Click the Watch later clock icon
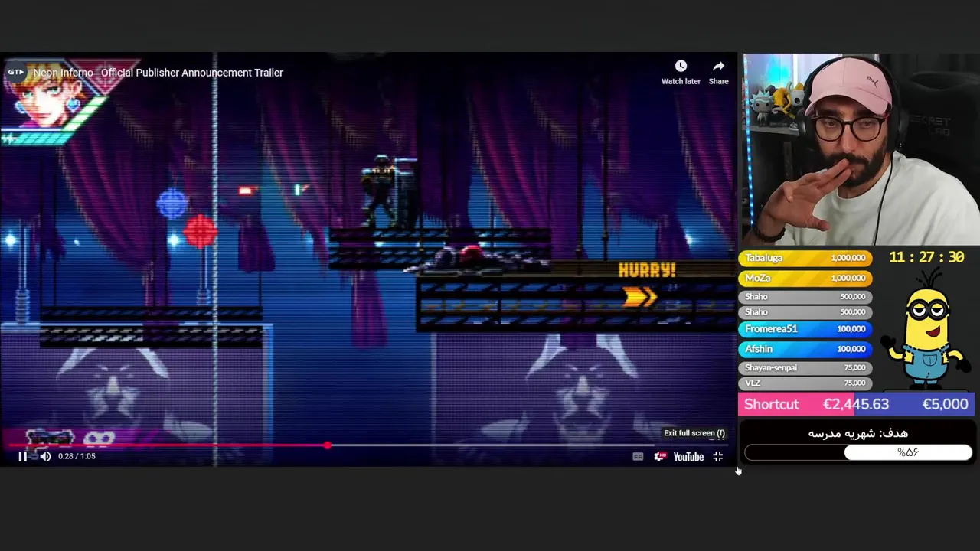Viewport: 980px width, 551px height. pos(681,67)
